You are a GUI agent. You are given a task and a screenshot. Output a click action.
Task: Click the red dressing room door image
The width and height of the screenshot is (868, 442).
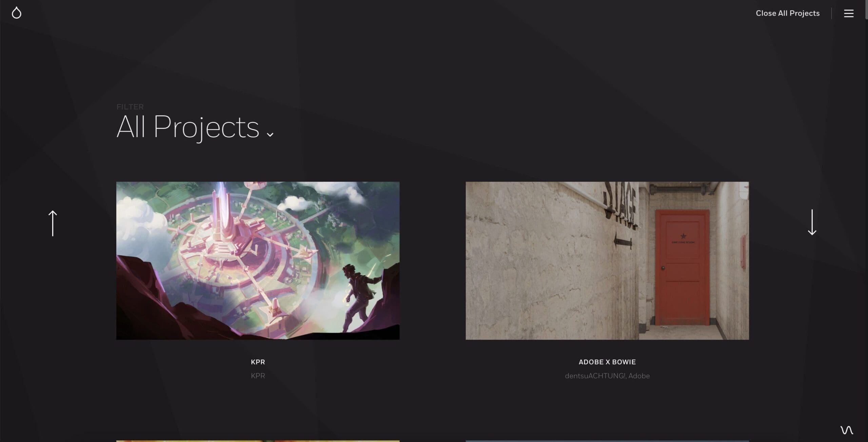click(x=682, y=267)
